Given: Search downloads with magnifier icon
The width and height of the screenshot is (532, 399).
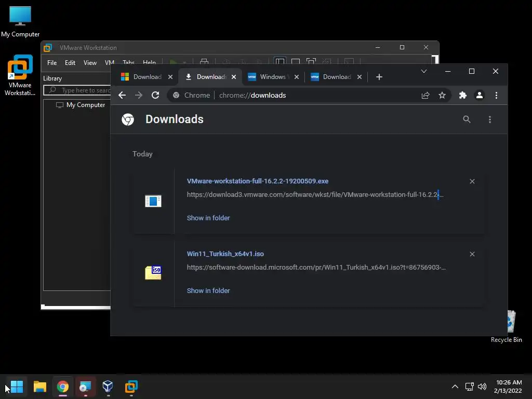Looking at the screenshot, I should 467,119.
